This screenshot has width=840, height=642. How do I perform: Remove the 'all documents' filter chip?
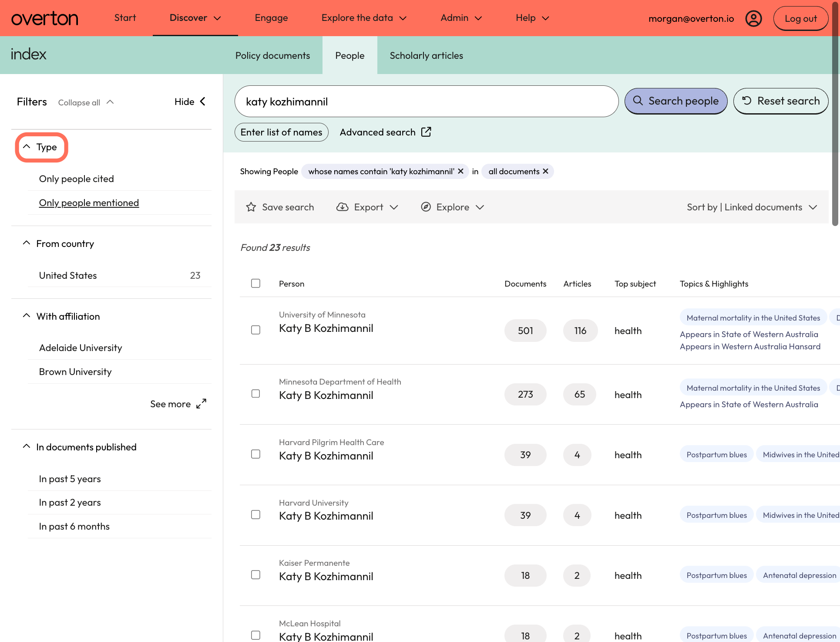tap(545, 171)
